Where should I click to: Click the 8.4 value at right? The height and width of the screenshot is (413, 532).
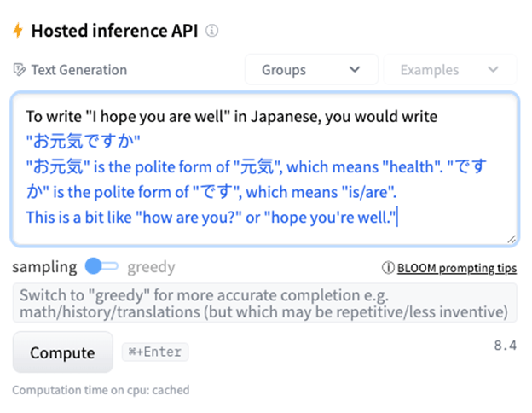[506, 346]
